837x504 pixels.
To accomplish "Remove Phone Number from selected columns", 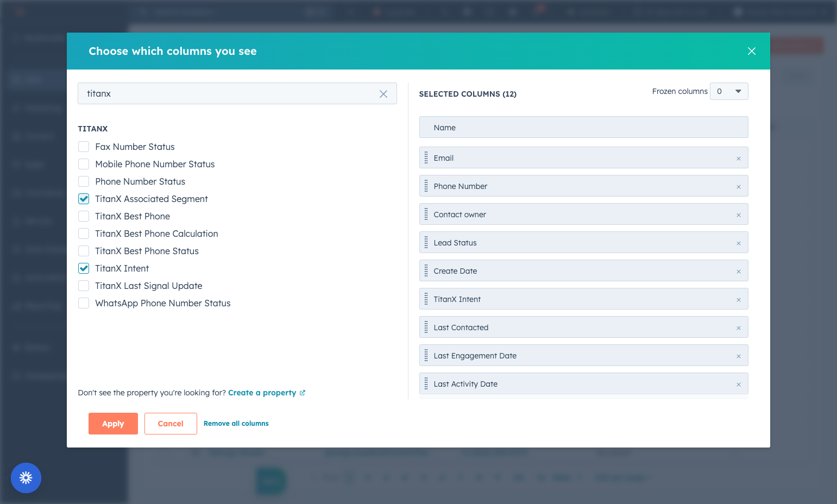I will 739,187.
